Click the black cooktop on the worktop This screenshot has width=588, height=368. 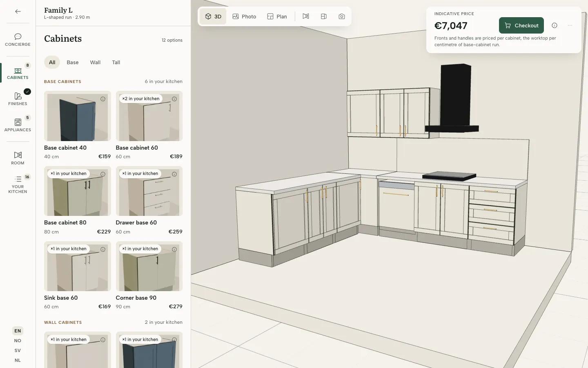pos(449,176)
